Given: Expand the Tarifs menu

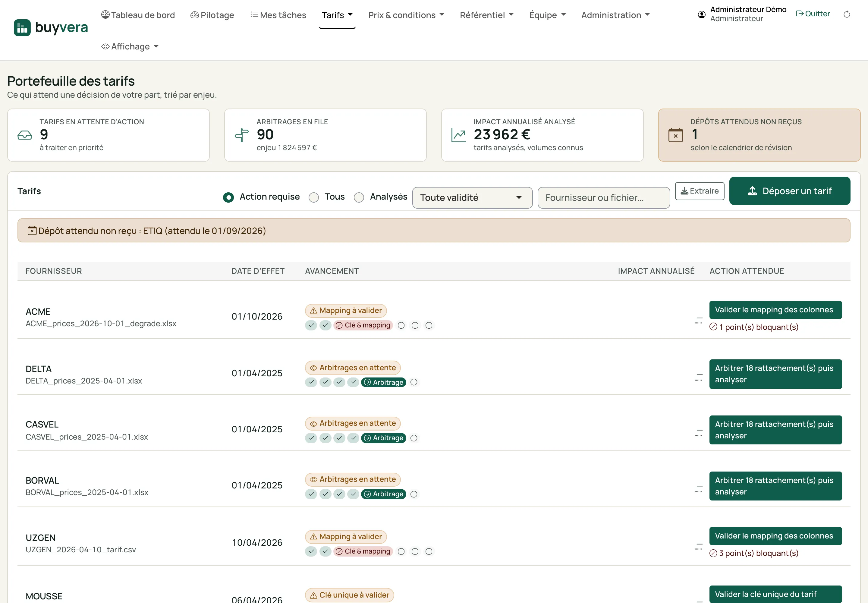Looking at the screenshot, I should click(x=337, y=15).
